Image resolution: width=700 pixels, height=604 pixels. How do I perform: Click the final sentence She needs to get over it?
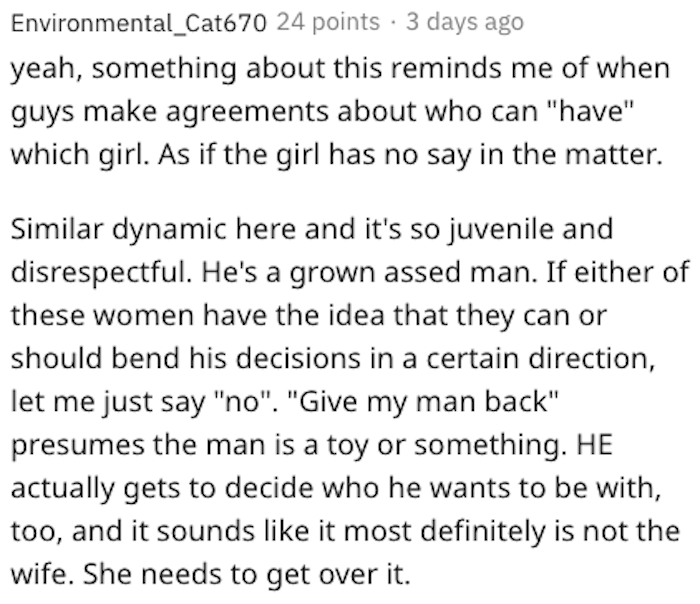pyautogui.click(x=246, y=574)
